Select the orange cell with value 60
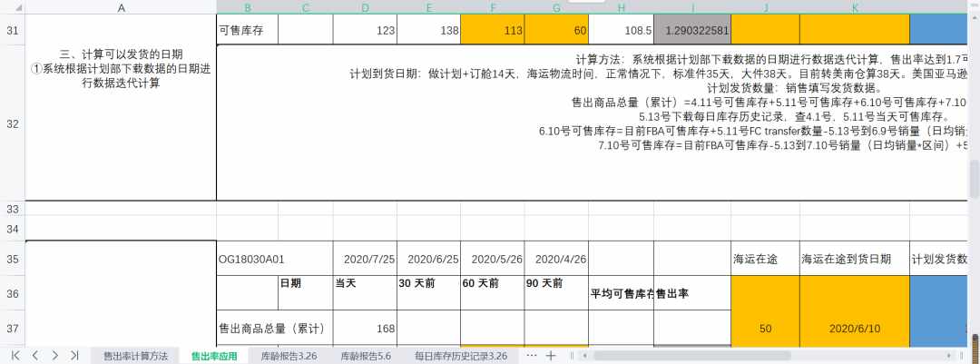 (x=556, y=29)
